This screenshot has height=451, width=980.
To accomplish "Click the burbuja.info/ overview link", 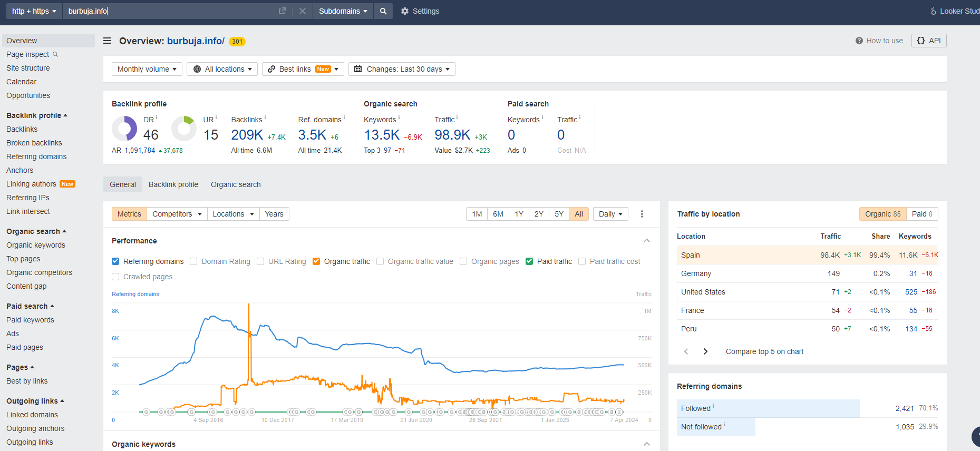I will (x=196, y=41).
